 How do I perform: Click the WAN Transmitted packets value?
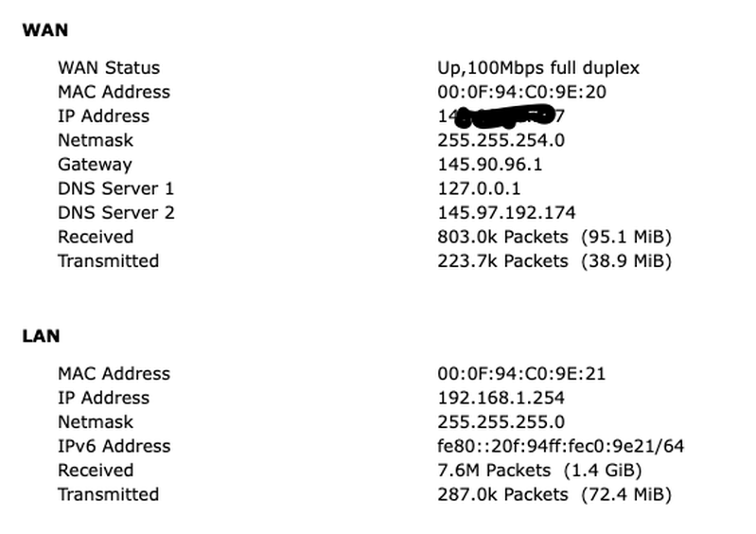tap(554, 261)
